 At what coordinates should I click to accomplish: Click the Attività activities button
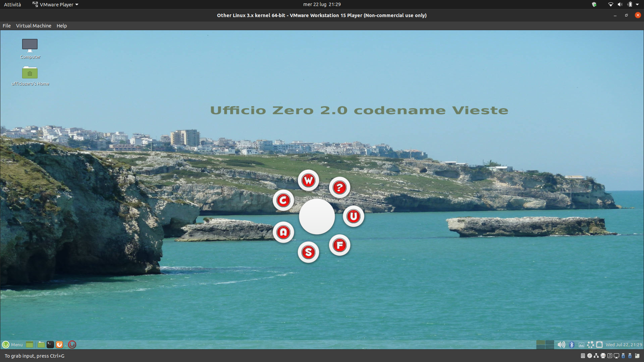click(12, 4)
